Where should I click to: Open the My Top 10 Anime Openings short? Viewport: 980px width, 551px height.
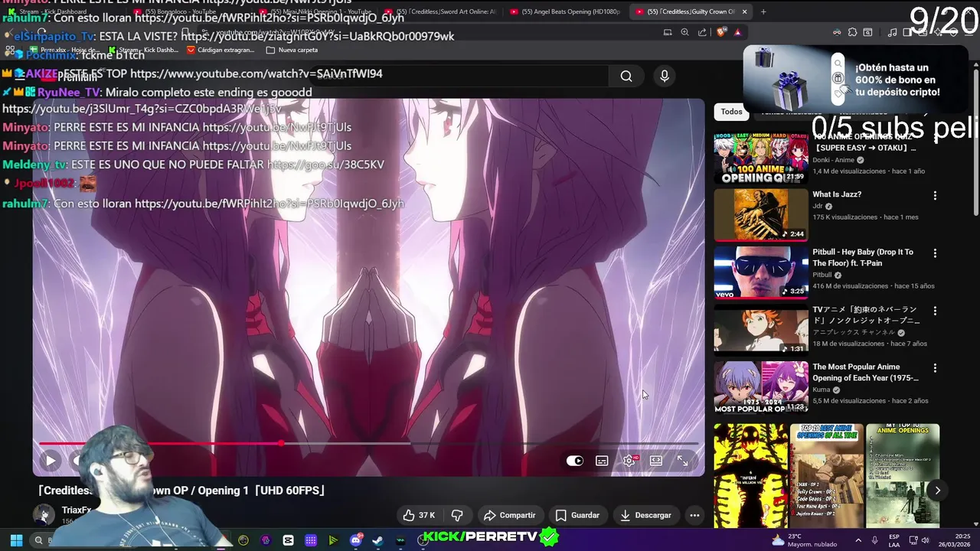[x=903, y=476]
